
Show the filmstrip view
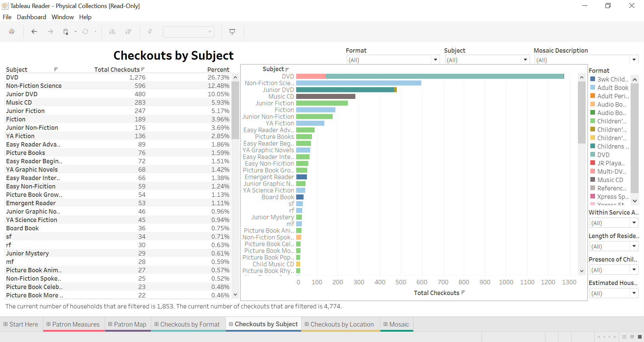[632, 337]
